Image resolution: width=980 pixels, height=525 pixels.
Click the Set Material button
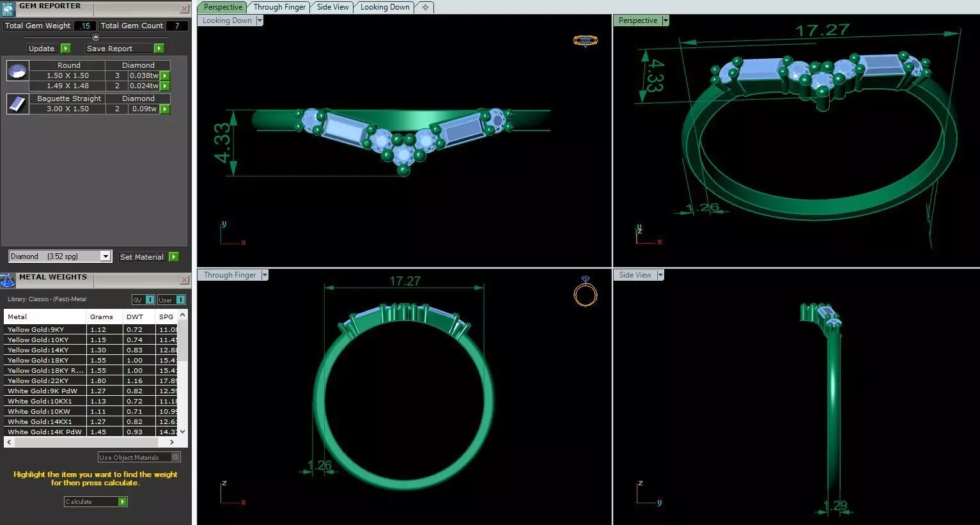tap(142, 257)
